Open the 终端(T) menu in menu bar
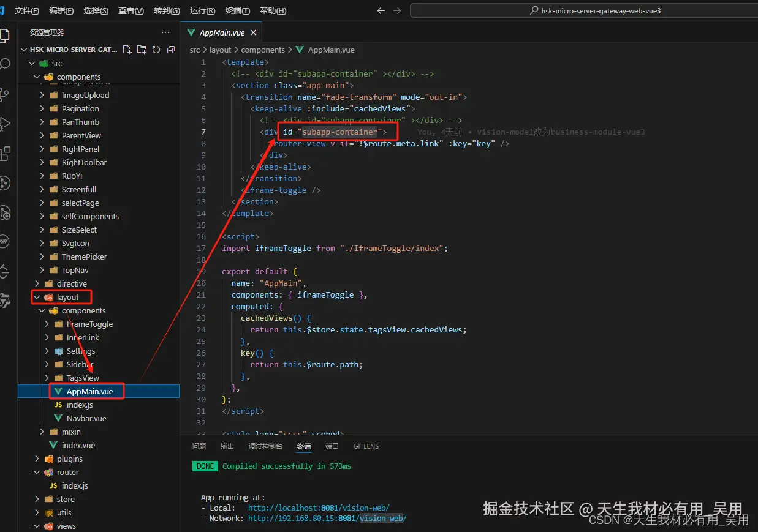This screenshot has height=532, width=758. 238,10
